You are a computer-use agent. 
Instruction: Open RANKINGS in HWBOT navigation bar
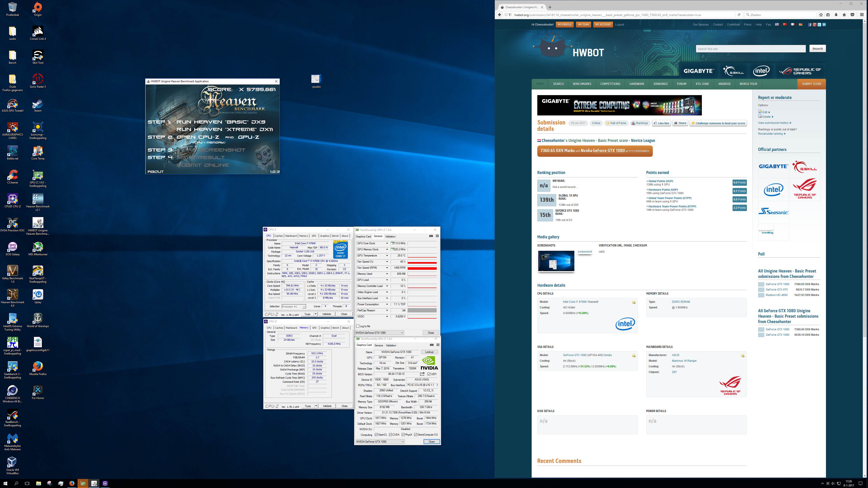pos(660,84)
